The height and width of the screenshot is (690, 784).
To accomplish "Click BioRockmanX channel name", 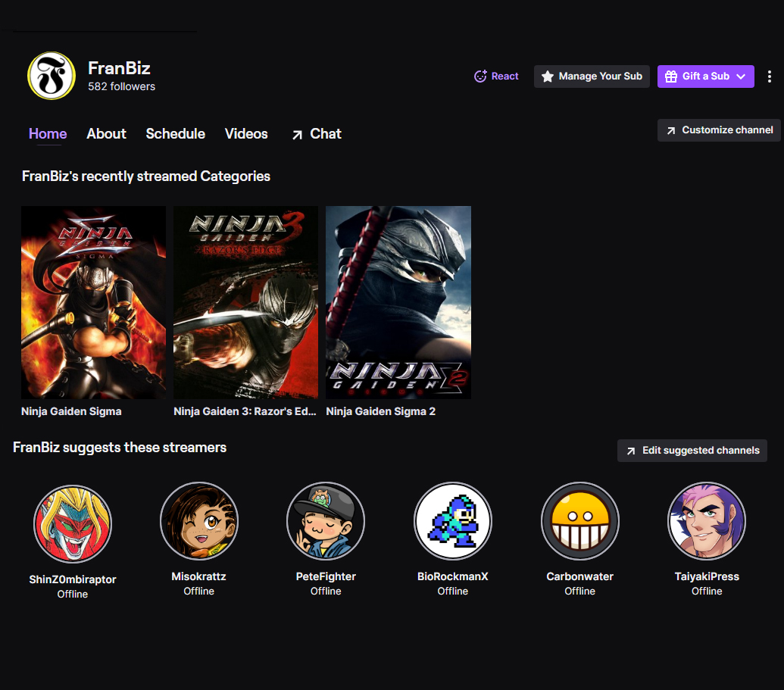I will pyautogui.click(x=452, y=576).
